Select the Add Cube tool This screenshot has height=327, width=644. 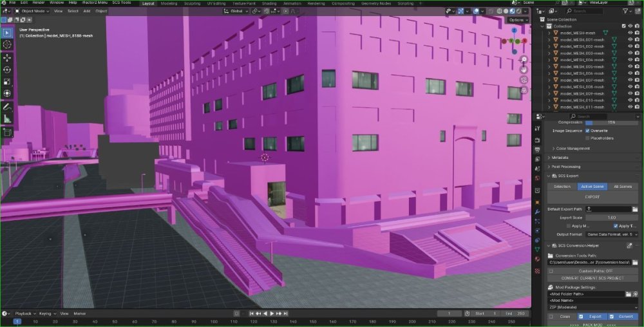coord(7,132)
